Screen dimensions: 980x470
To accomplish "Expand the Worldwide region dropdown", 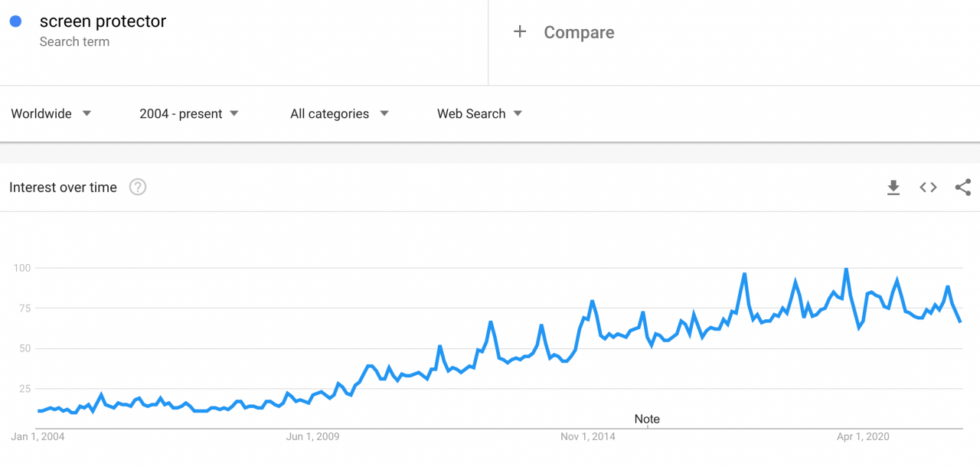I will pyautogui.click(x=51, y=113).
